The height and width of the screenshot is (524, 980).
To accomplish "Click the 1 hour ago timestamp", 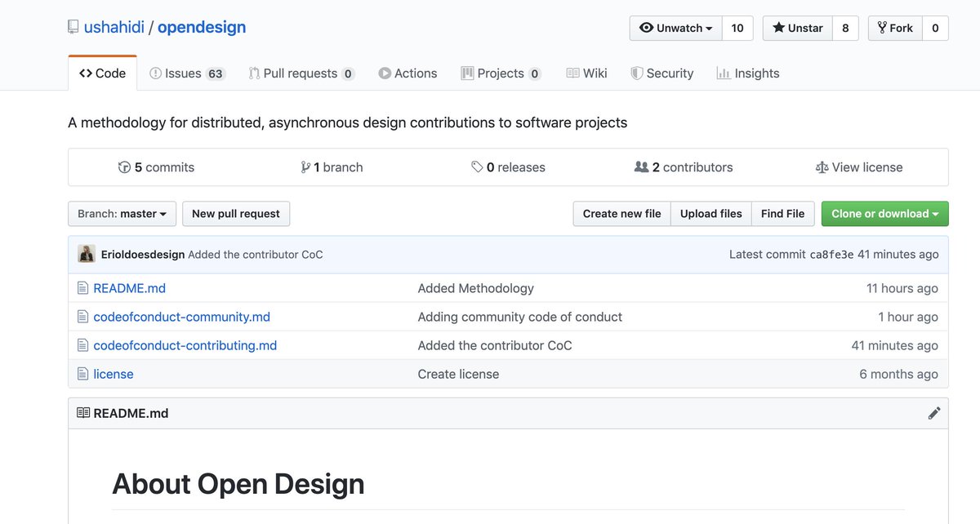I will 908,317.
